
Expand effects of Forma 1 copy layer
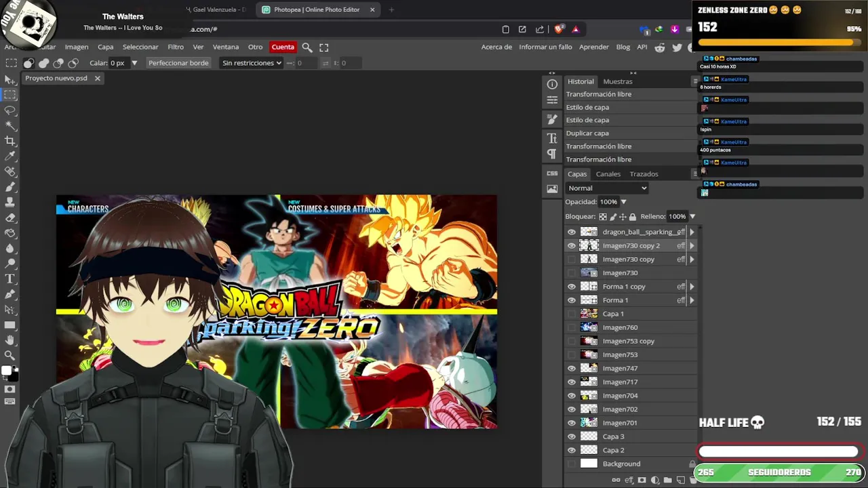(x=692, y=287)
